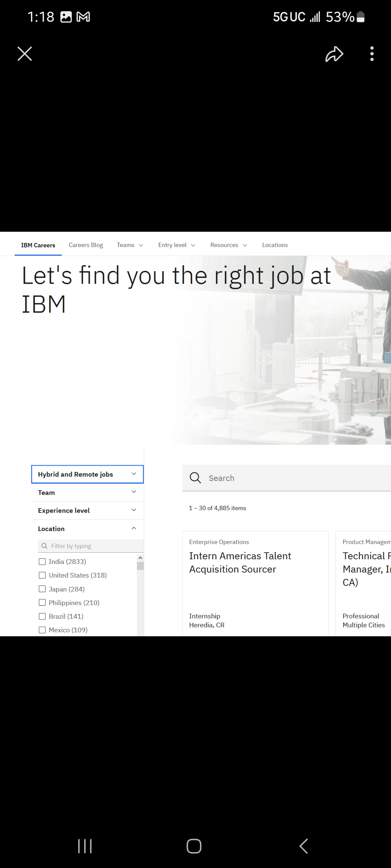391x868 pixels.
Task: Check the Philippines (210) checkbox
Action: [x=42, y=602]
